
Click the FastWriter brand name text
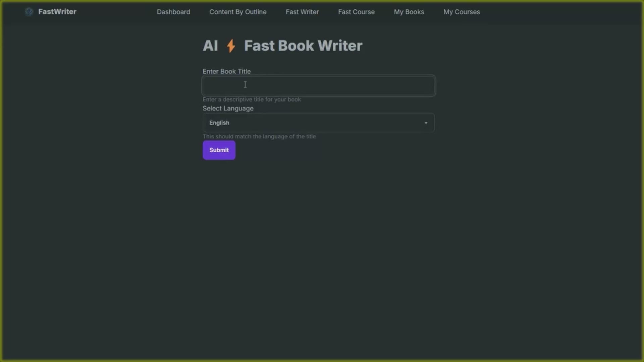57,12
